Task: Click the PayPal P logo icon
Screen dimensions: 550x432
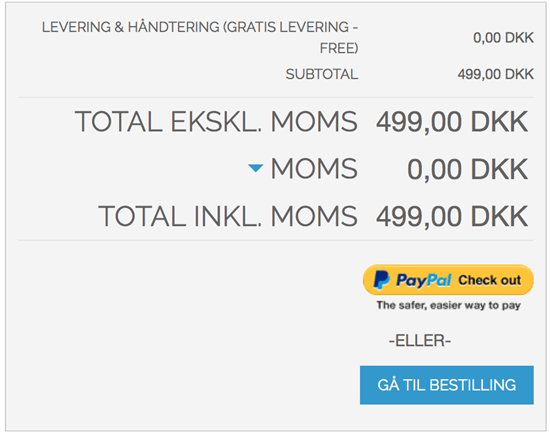Action: click(381, 279)
